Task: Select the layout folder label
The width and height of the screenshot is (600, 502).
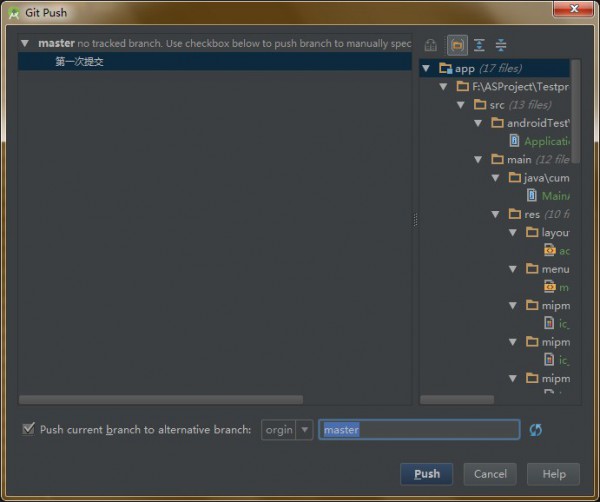Action: tap(555, 232)
